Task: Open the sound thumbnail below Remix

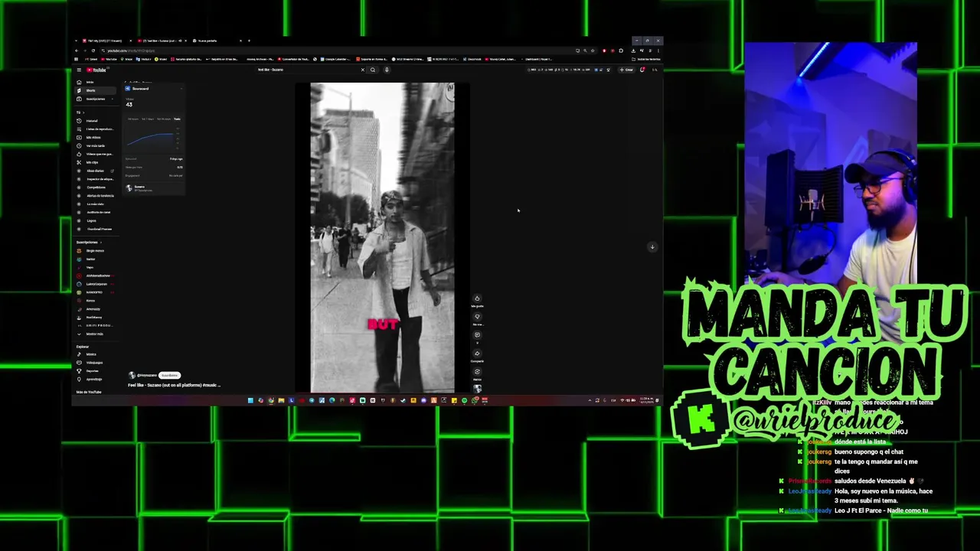Action: click(477, 388)
